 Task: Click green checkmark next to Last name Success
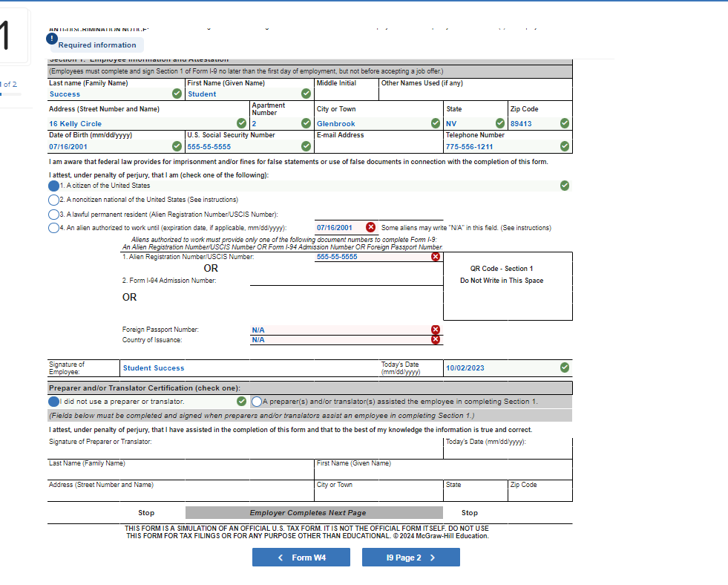[177, 94]
